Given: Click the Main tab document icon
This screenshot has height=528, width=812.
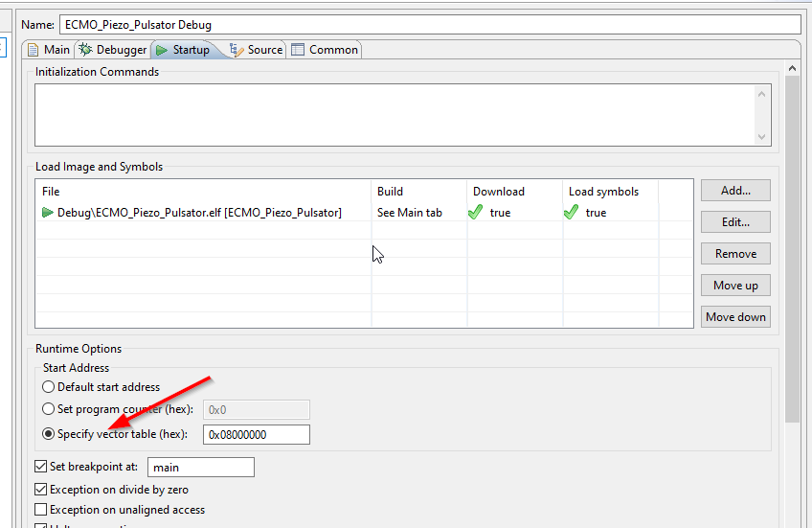Looking at the screenshot, I should [34, 50].
